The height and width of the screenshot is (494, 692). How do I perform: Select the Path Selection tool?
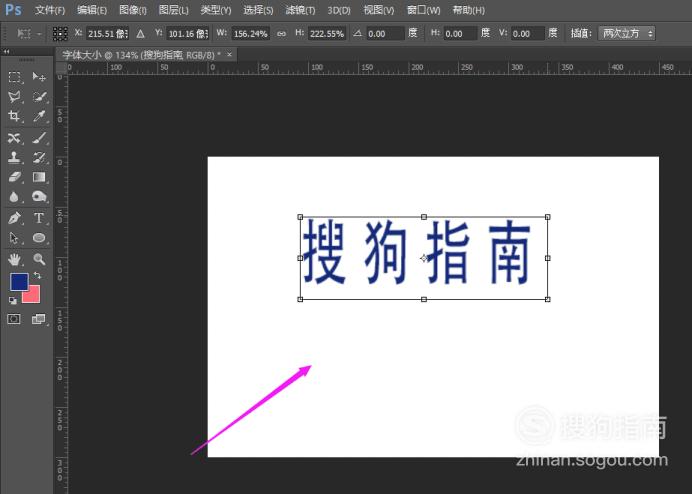click(x=14, y=238)
